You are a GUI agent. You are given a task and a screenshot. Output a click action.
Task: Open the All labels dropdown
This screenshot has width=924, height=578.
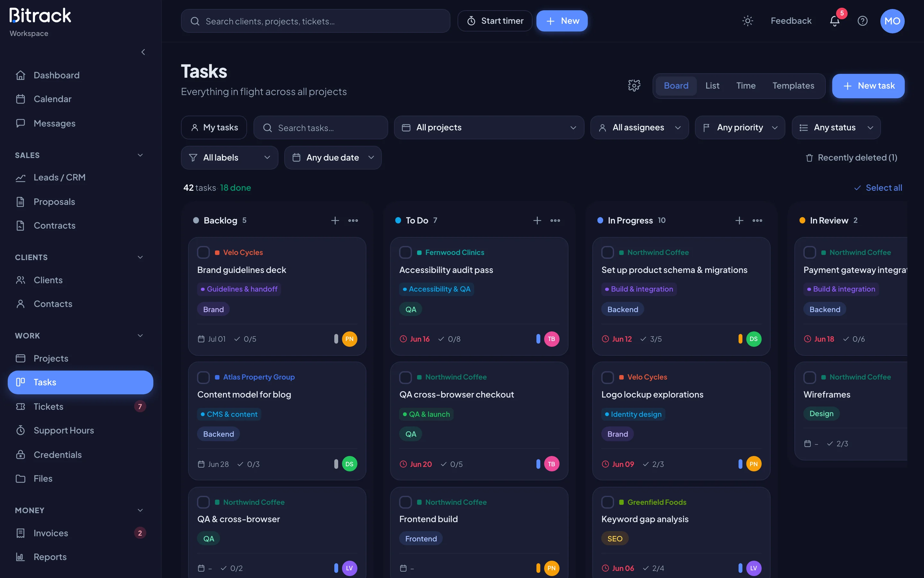pyautogui.click(x=229, y=157)
